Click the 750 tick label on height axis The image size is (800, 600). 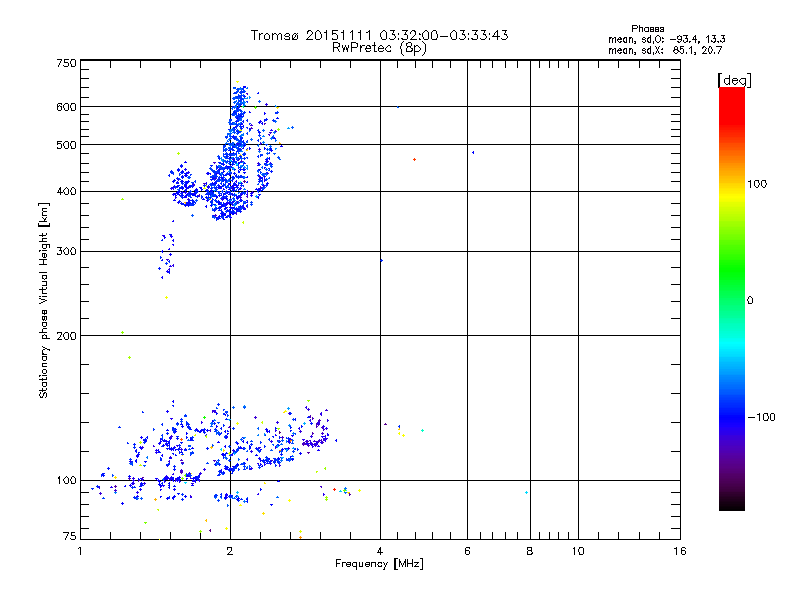(x=66, y=63)
